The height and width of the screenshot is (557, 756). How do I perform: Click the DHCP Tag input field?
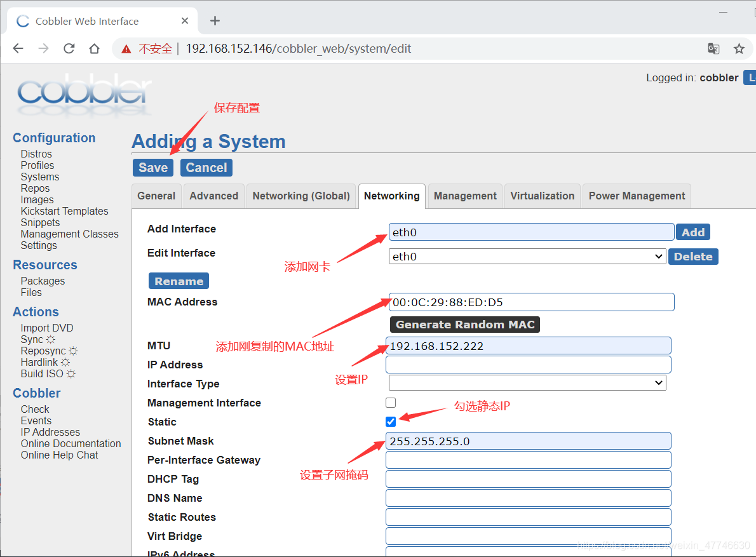point(529,479)
